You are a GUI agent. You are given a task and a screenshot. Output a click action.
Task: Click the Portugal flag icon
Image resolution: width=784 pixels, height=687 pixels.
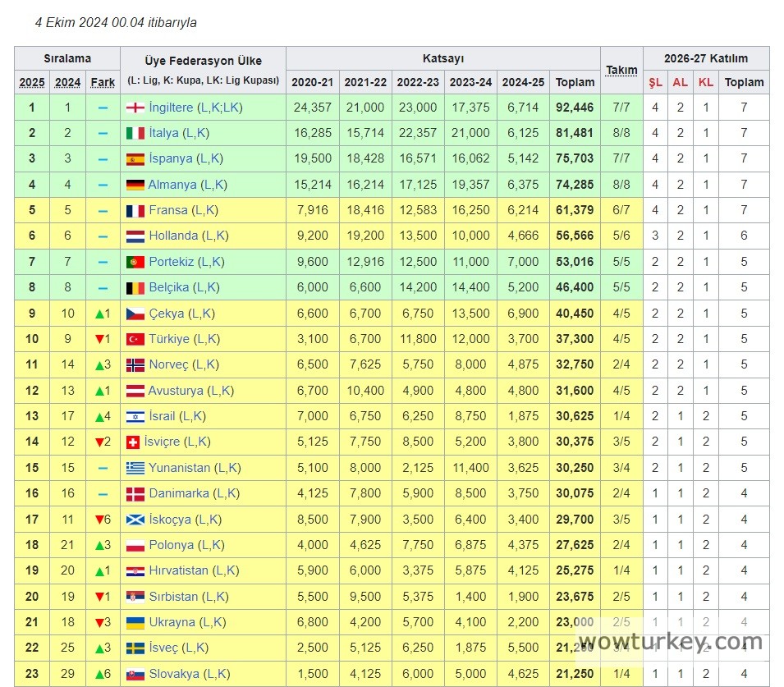coord(135,262)
